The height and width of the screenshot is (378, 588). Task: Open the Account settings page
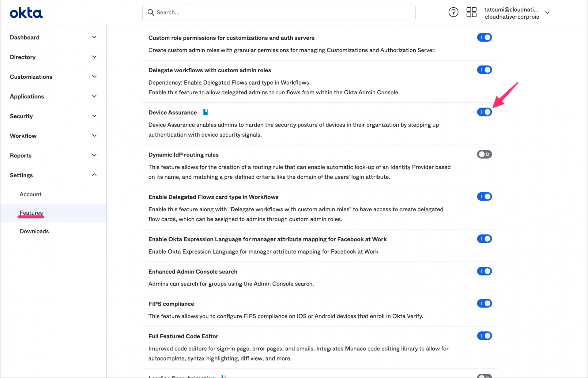coord(31,194)
